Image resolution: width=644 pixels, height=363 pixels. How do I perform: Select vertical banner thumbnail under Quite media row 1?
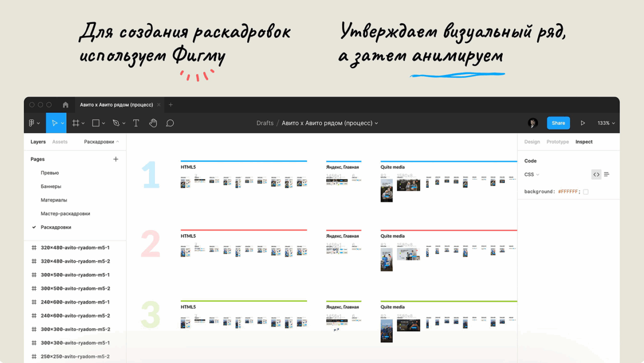[387, 190]
